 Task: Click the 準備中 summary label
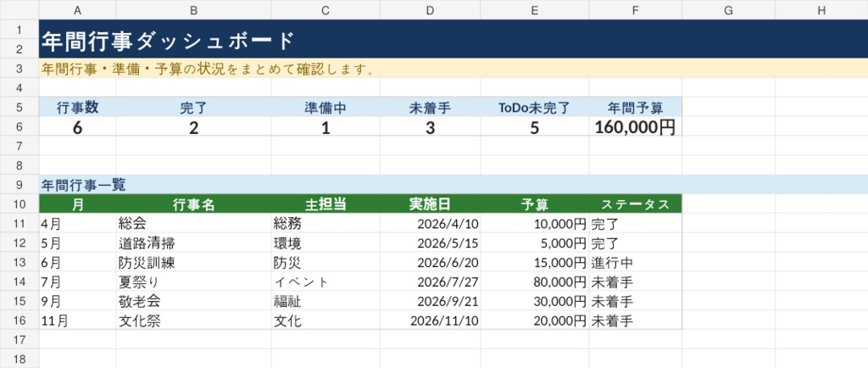point(325,108)
